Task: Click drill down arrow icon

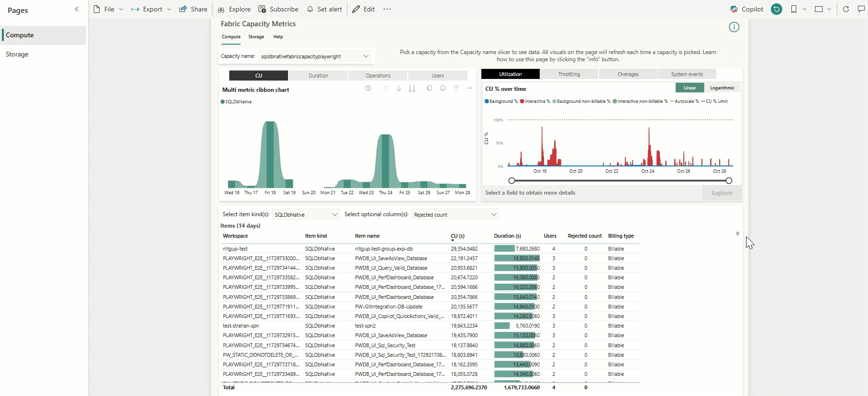Action: [399, 88]
